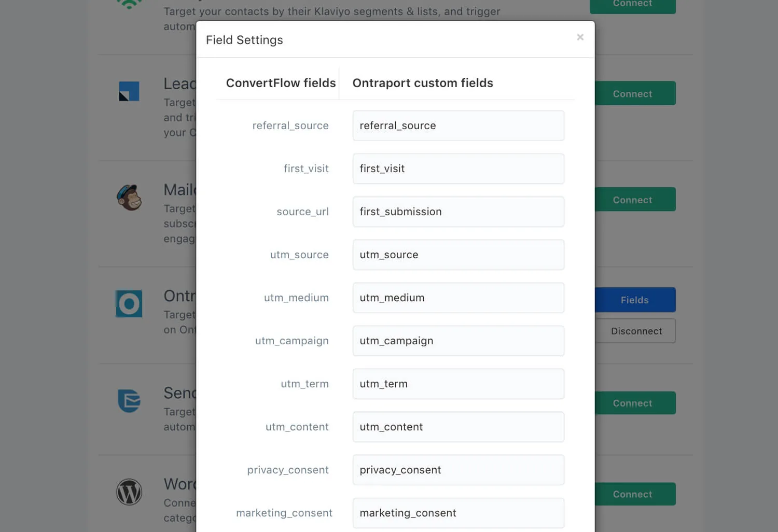Click the WordPress logo icon

coord(129,492)
